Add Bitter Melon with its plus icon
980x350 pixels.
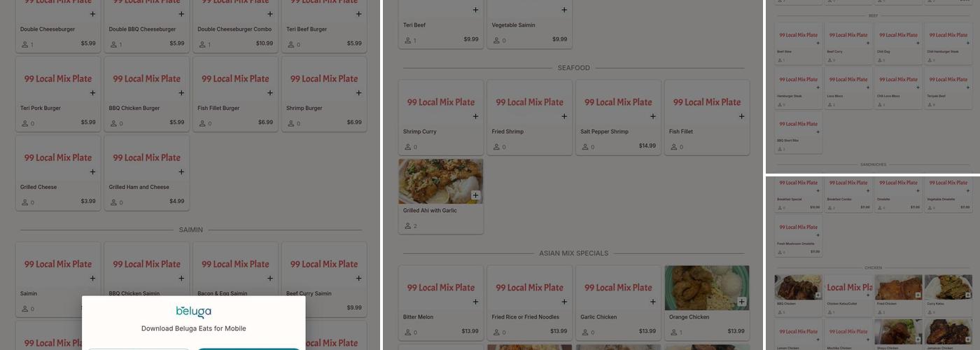[x=475, y=302]
